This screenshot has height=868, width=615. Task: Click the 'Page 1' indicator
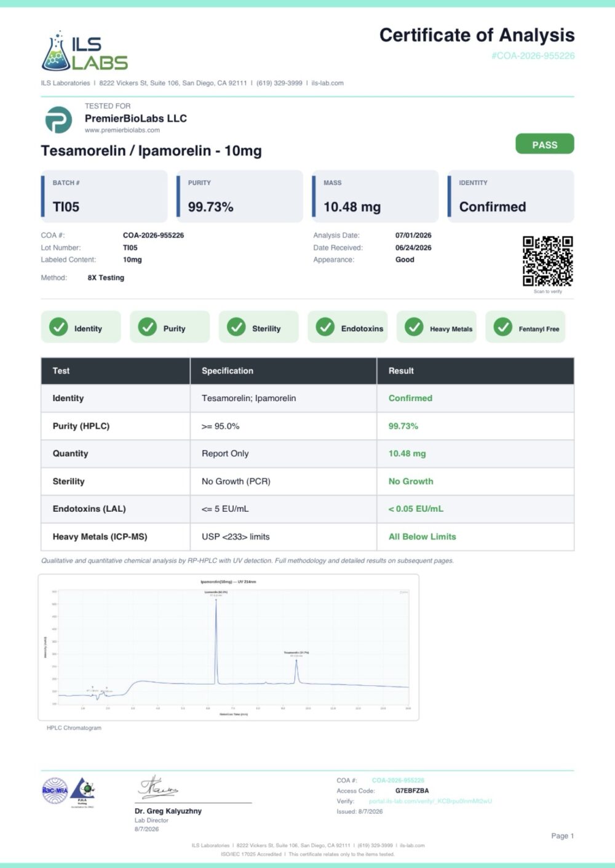click(562, 835)
